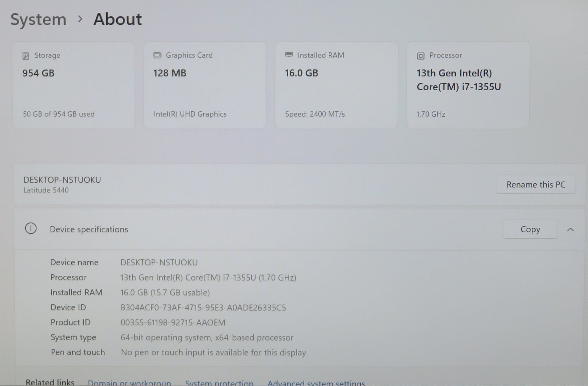Click the Device specifications info icon

[x=31, y=229]
